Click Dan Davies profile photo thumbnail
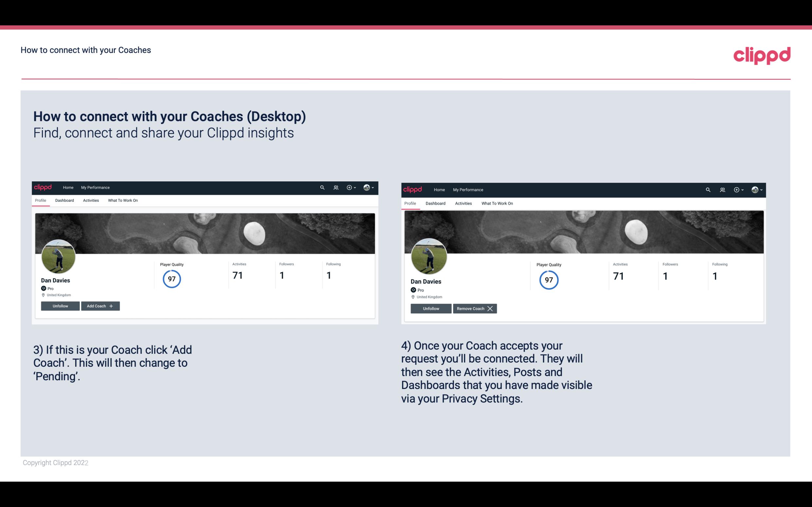This screenshot has height=507, width=812. [58, 255]
